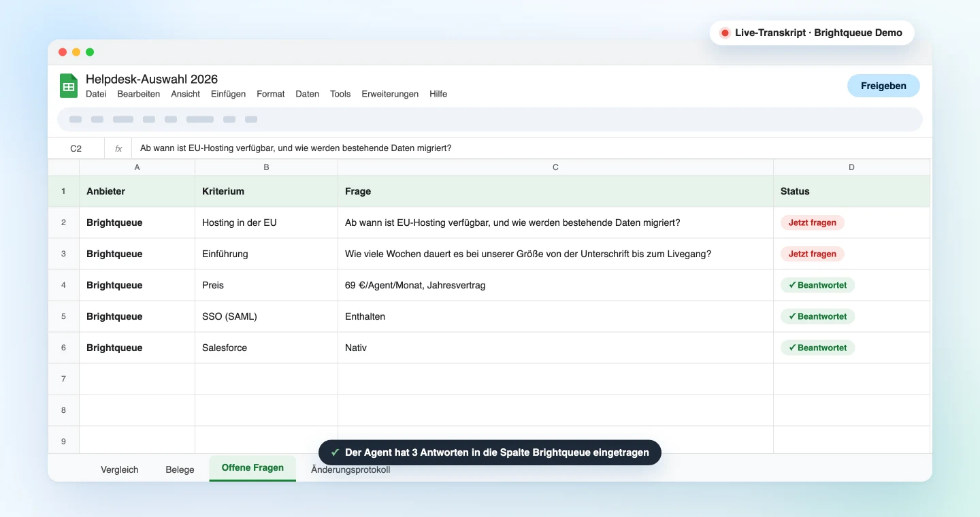980x517 pixels.
Task: Select column D header
Action: 852,167
